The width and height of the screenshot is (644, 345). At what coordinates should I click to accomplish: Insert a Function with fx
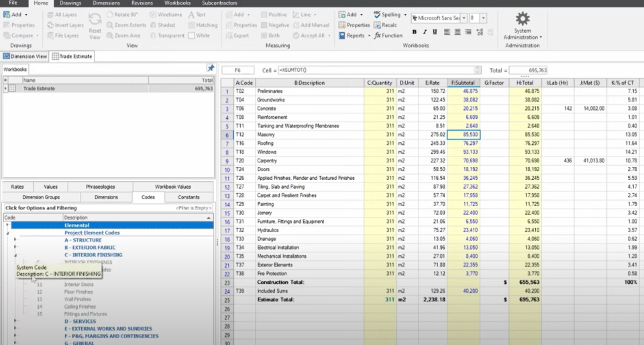(x=388, y=36)
